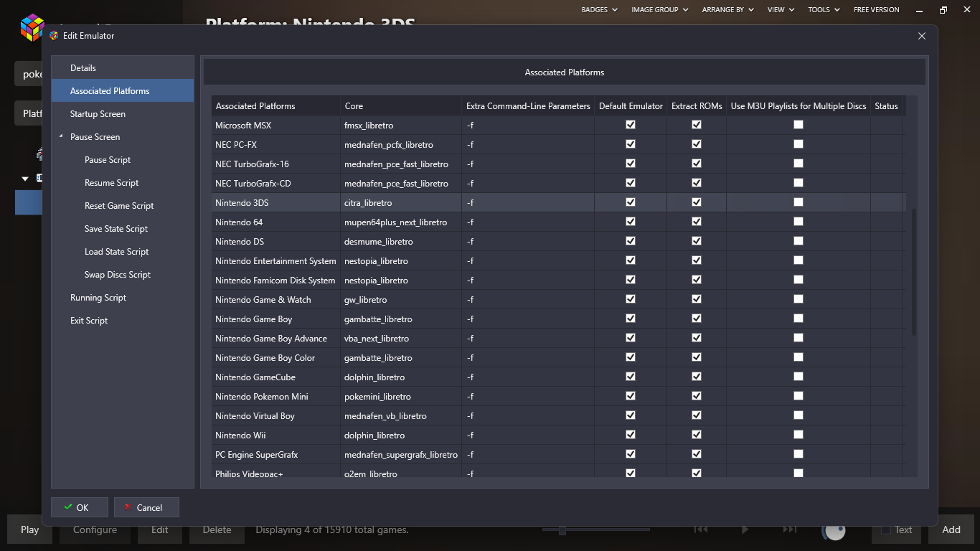Toggle Extract ROMs for Nintendo Wii

pos(697,435)
